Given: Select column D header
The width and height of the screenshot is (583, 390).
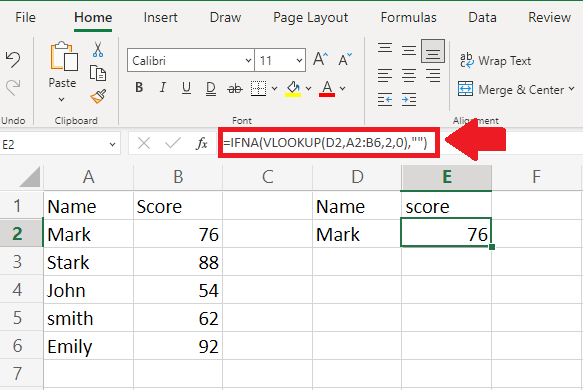Looking at the screenshot, I should click(357, 178).
